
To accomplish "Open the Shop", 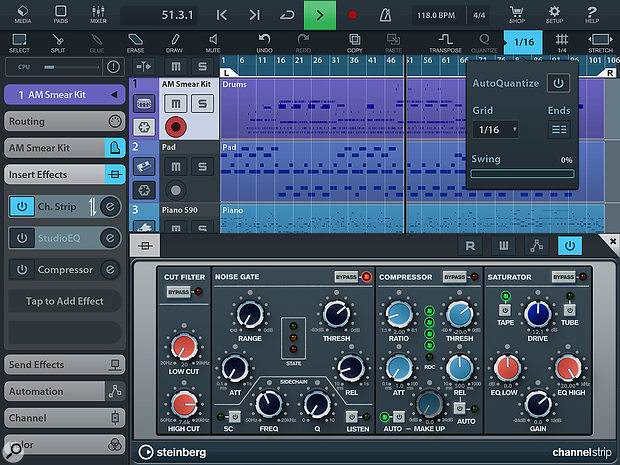I will coord(517,15).
